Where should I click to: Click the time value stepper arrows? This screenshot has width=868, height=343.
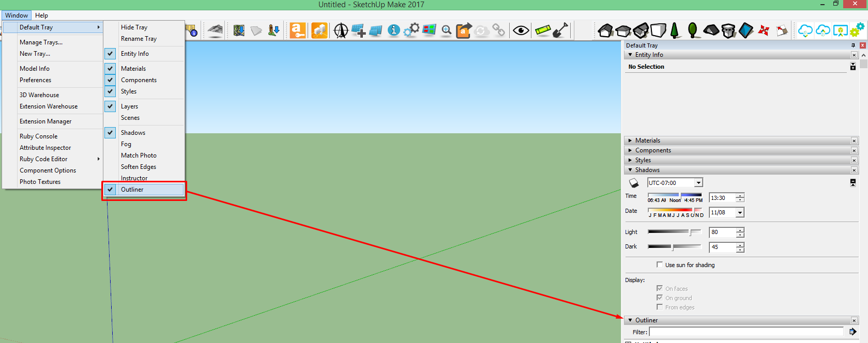click(740, 198)
